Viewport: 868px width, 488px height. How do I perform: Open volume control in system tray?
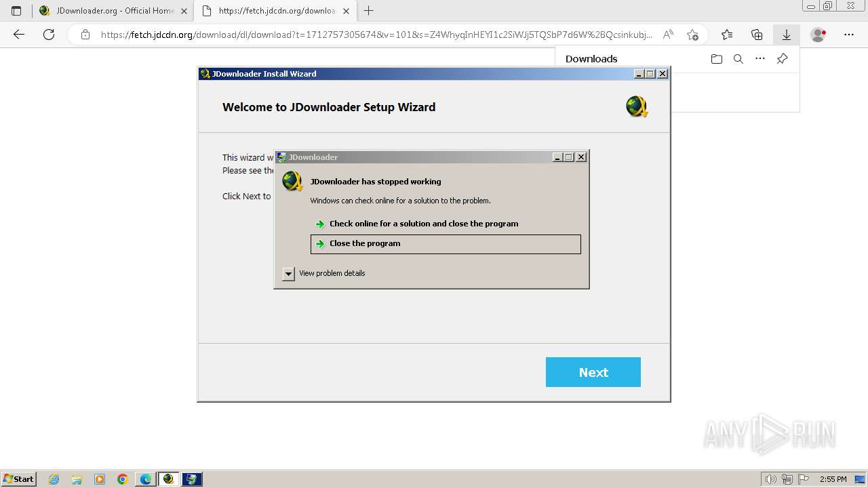pyautogui.click(x=771, y=479)
